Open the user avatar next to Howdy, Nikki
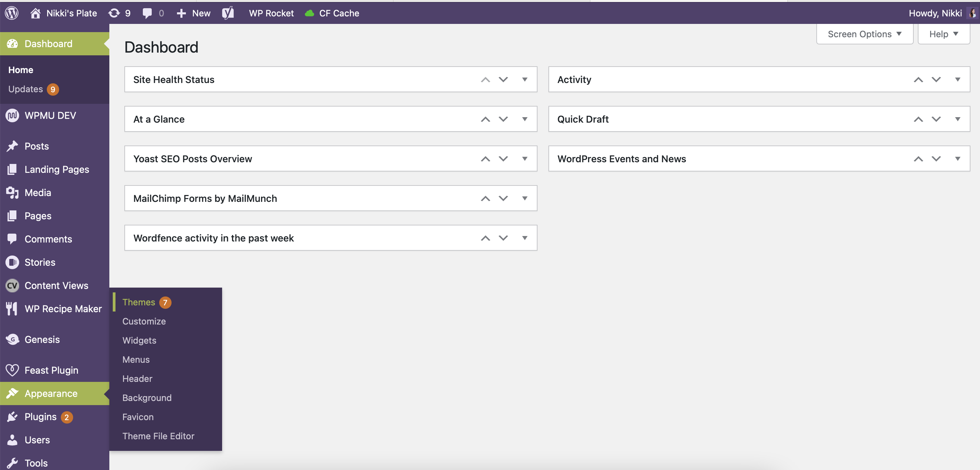Screen dimensions: 980x470 tap(972, 13)
